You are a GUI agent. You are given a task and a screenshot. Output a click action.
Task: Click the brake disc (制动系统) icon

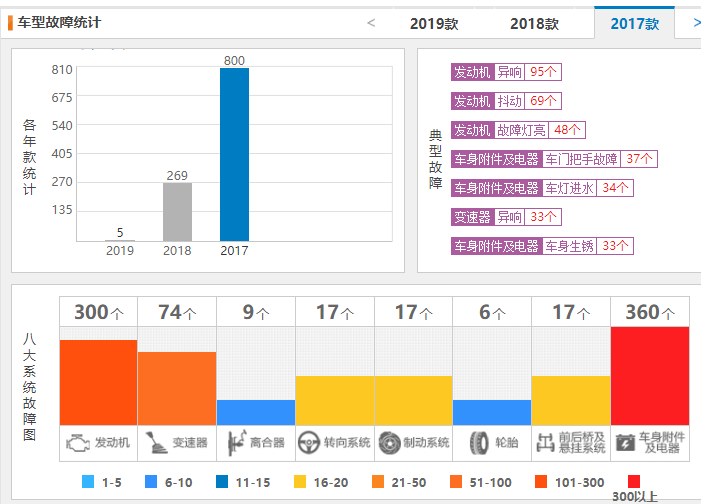click(x=389, y=443)
